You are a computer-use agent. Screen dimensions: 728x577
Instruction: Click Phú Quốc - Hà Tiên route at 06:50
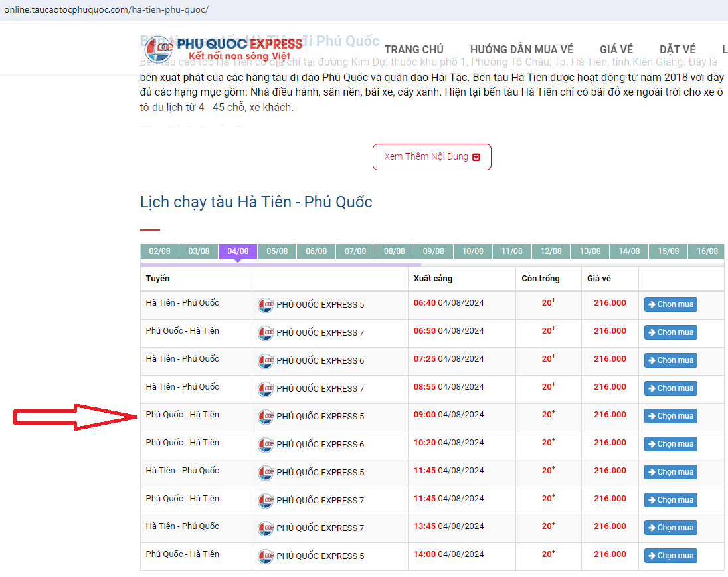183,331
